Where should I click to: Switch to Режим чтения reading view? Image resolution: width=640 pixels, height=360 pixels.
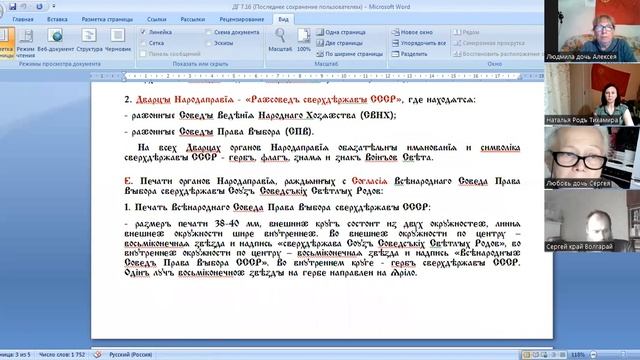coord(26,44)
